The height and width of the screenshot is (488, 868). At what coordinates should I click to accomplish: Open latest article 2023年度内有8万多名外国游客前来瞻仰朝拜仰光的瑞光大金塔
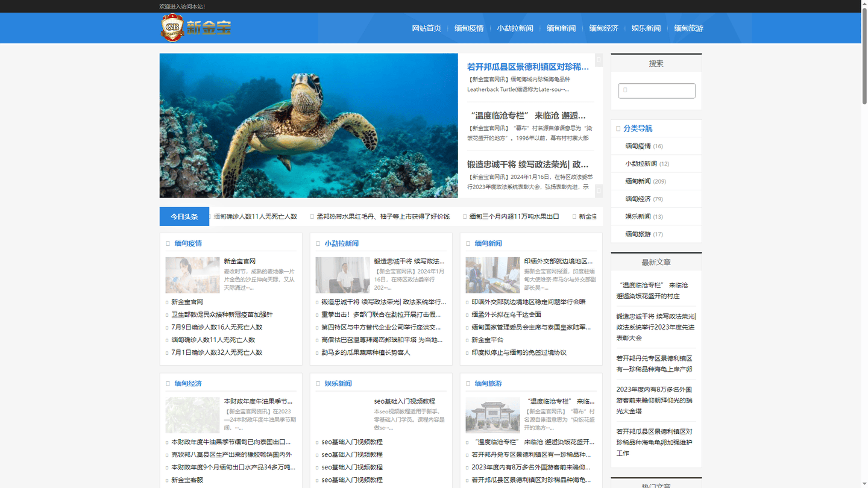[x=655, y=400]
